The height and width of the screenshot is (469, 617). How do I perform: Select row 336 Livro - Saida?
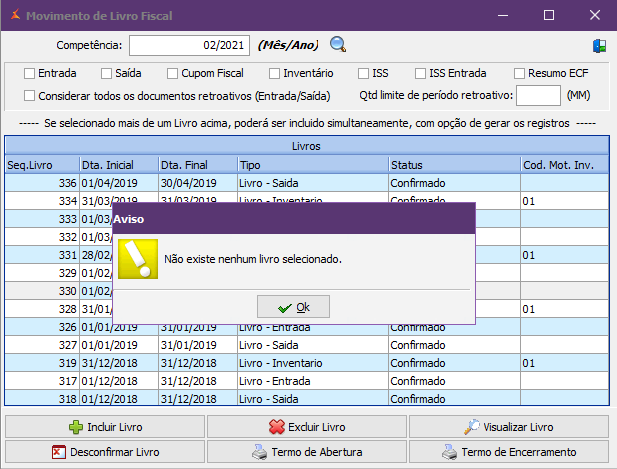click(270, 183)
